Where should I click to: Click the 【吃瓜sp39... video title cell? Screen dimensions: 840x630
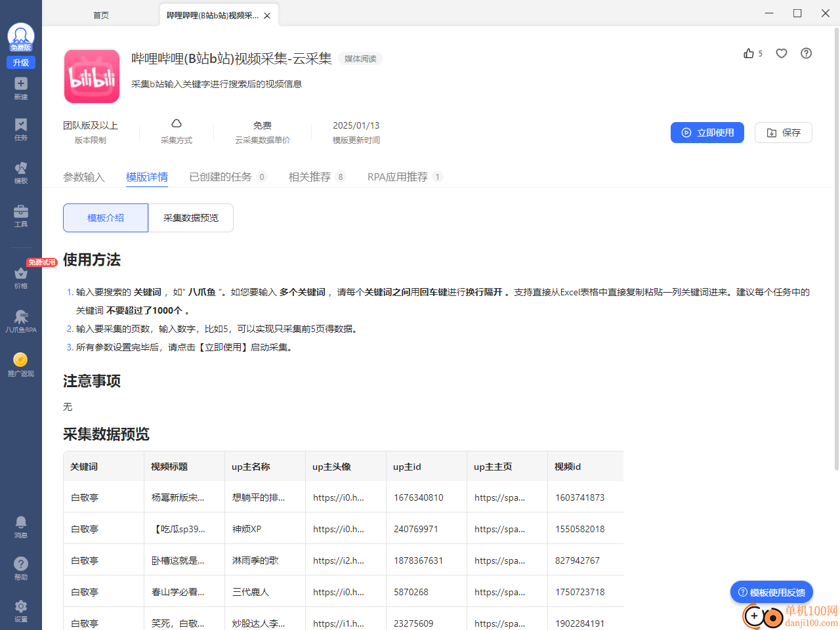(x=184, y=529)
